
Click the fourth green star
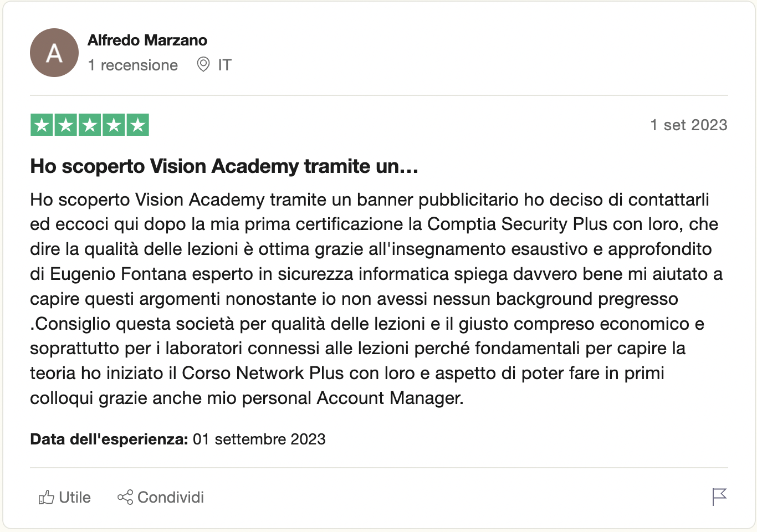(x=114, y=125)
